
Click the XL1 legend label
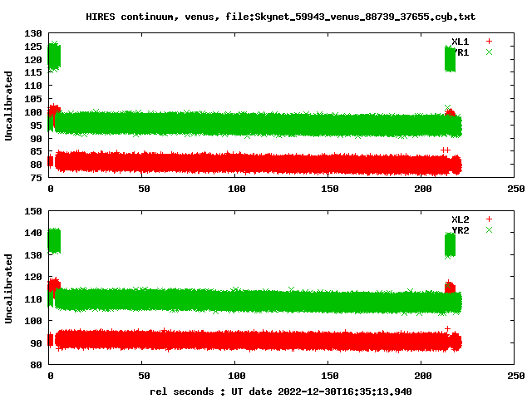point(460,42)
